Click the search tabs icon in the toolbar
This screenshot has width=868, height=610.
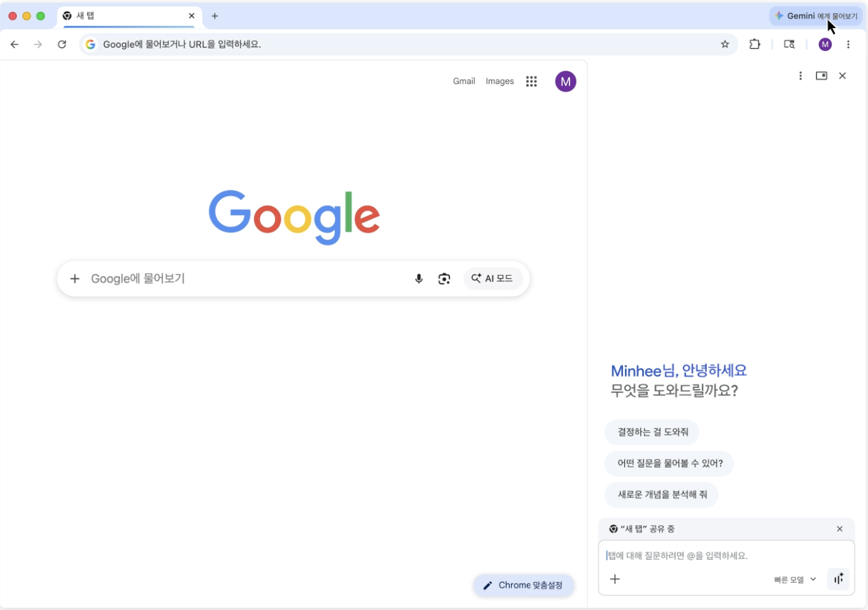[789, 44]
